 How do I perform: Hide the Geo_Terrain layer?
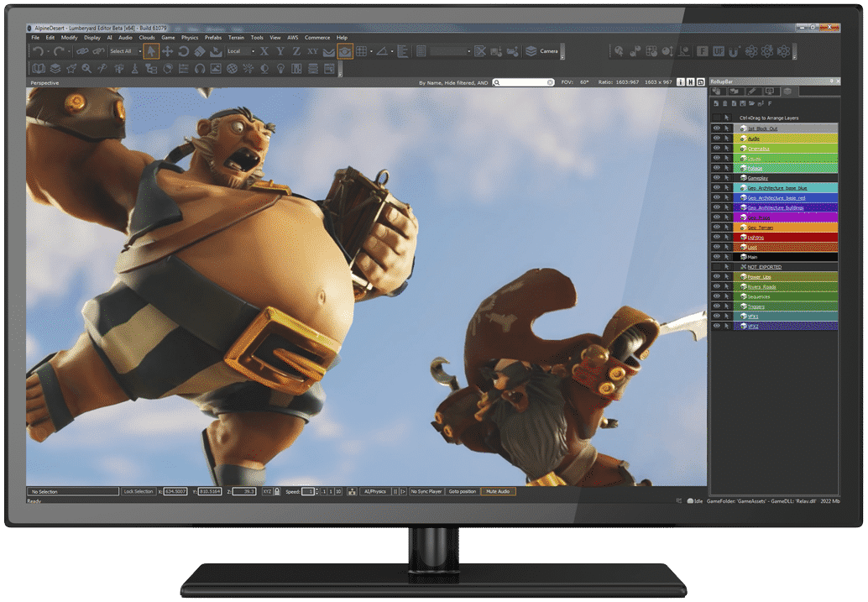[x=717, y=227]
